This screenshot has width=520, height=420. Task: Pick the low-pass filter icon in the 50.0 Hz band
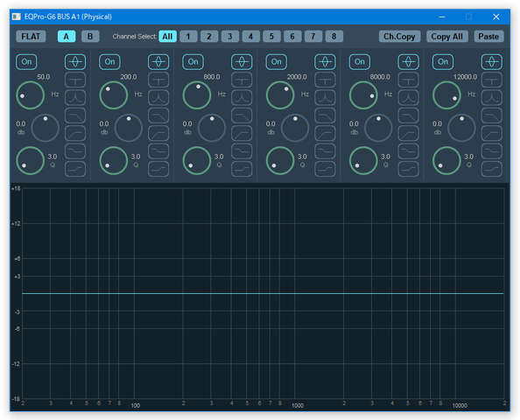75,115
